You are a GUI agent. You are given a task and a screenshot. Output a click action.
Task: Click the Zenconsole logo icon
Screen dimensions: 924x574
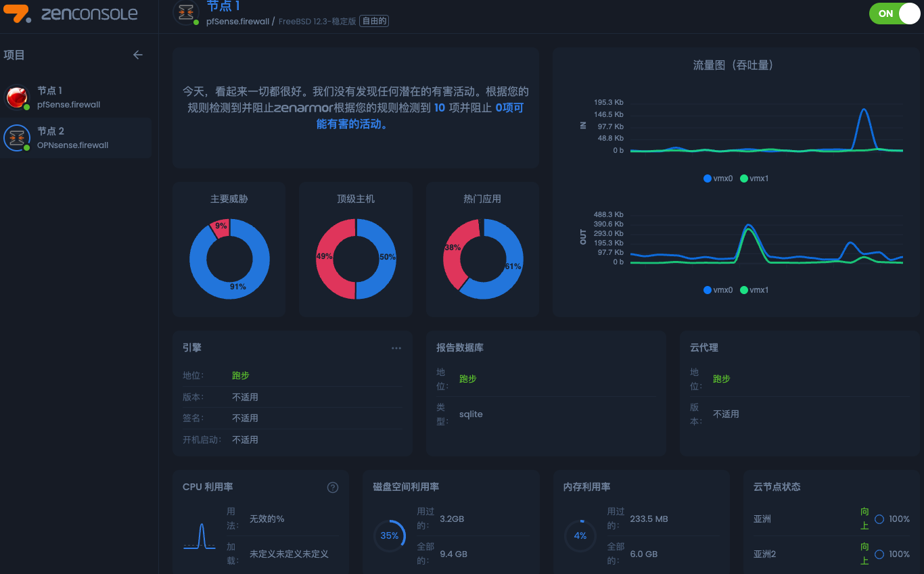point(18,14)
